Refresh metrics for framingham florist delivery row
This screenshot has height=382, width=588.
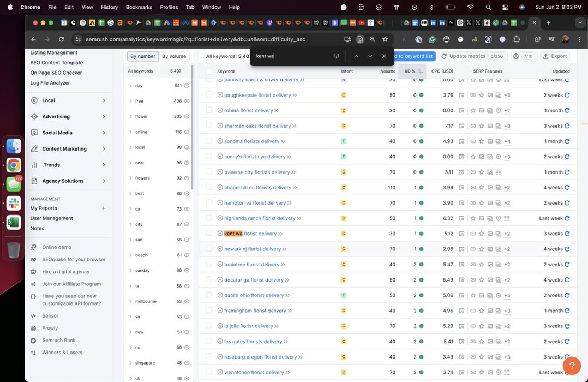tap(567, 311)
